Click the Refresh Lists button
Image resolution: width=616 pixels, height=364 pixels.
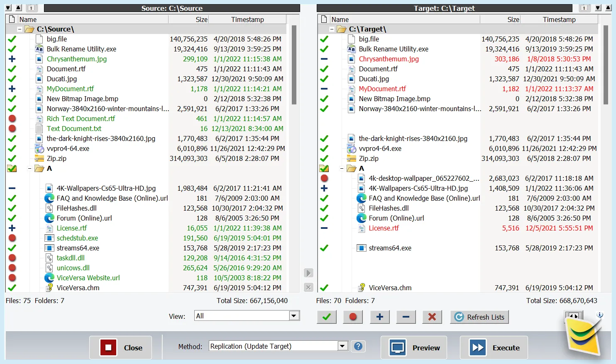[x=479, y=317]
